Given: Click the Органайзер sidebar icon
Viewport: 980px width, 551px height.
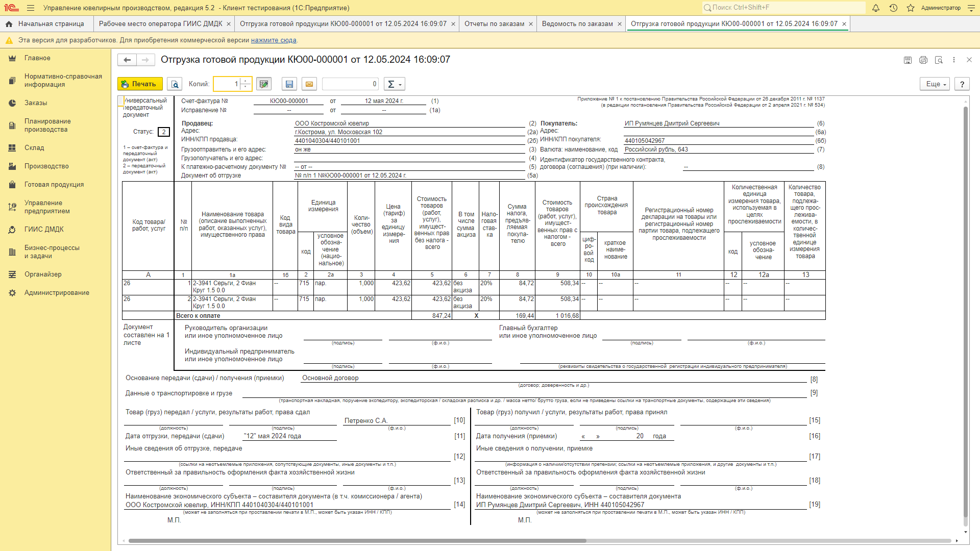Looking at the screenshot, I should point(12,274).
